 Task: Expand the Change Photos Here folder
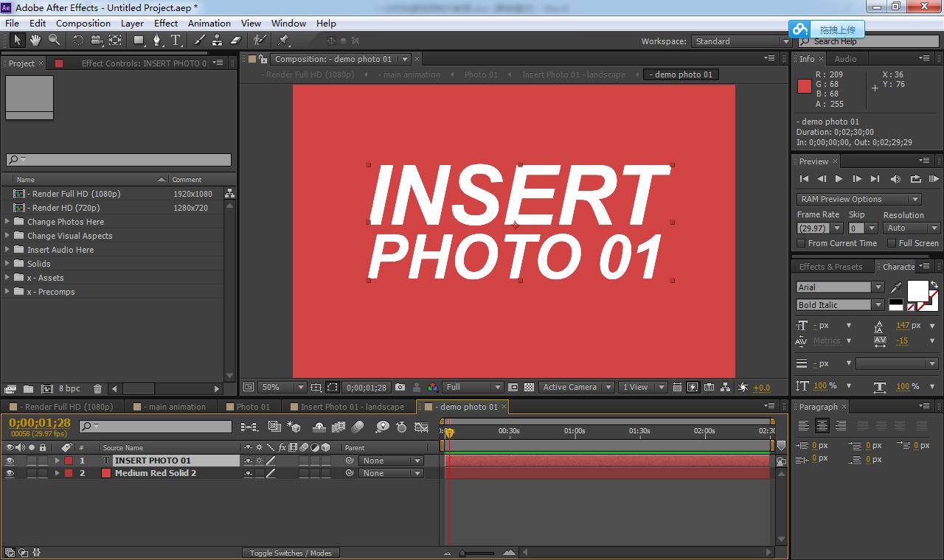[8, 222]
